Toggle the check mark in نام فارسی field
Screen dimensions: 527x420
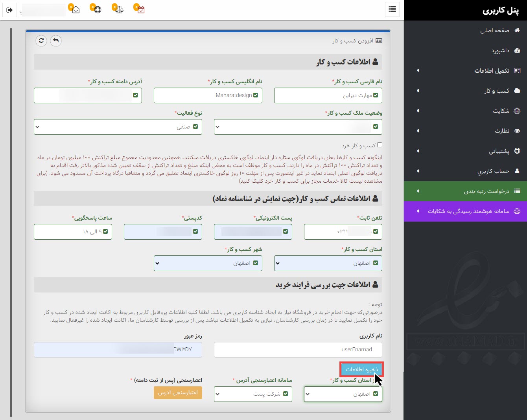[376, 95]
